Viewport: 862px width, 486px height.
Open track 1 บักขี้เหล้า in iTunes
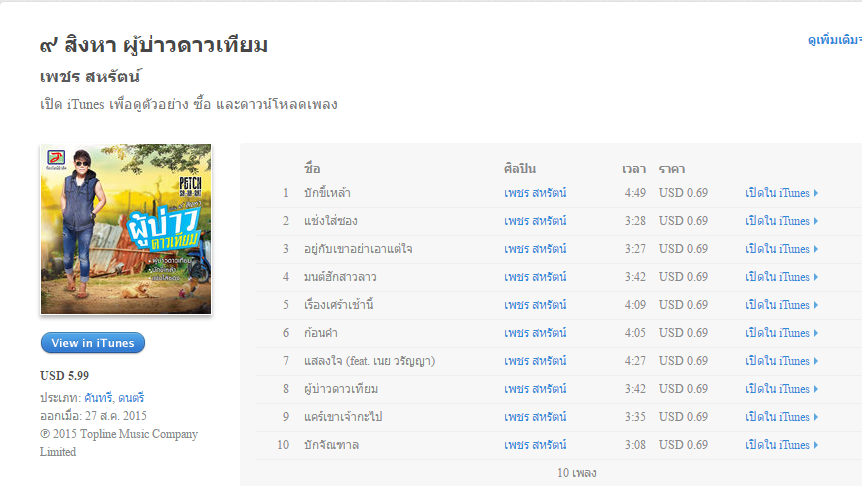click(781, 193)
